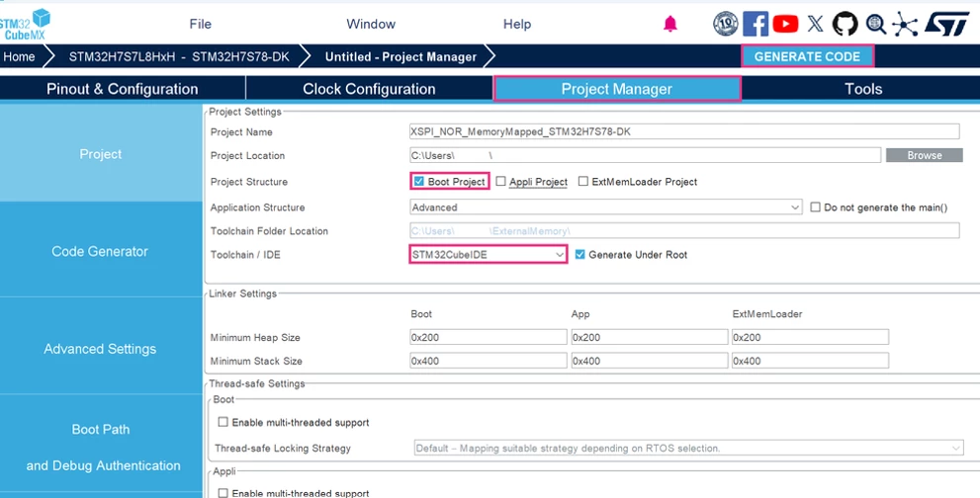The height and width of the screenshot is (498, 980).
Task: Click the globe search icon
Action: click(875, 24)
